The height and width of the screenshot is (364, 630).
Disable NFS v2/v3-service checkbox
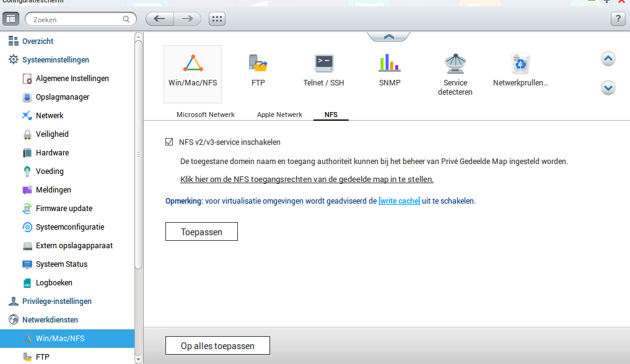point(169,142)
